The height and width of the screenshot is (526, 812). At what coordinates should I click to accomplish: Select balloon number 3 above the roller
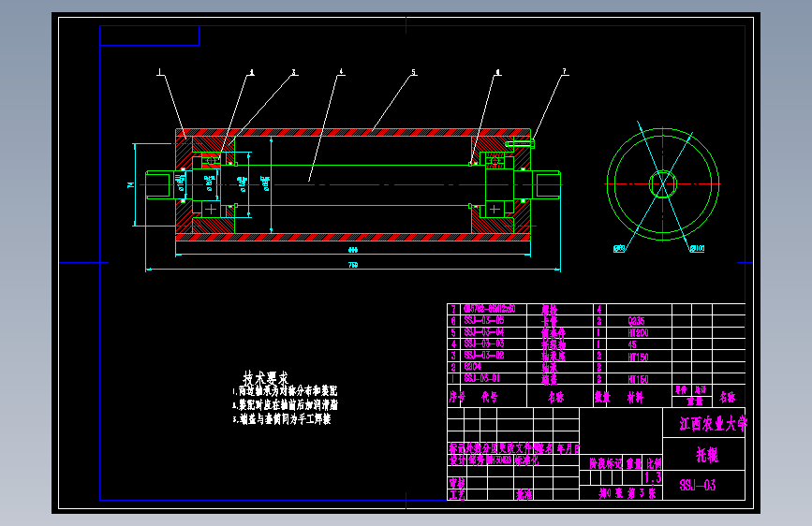pos(294,72)
